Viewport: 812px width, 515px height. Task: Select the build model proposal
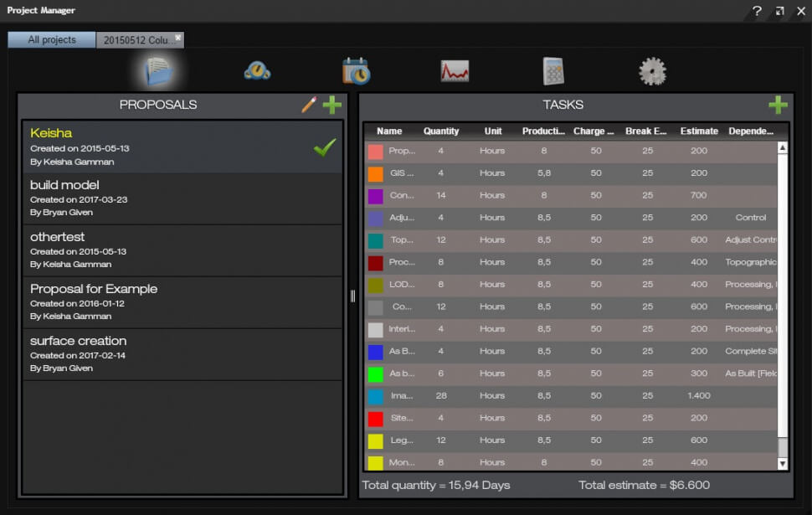(182, 199)
